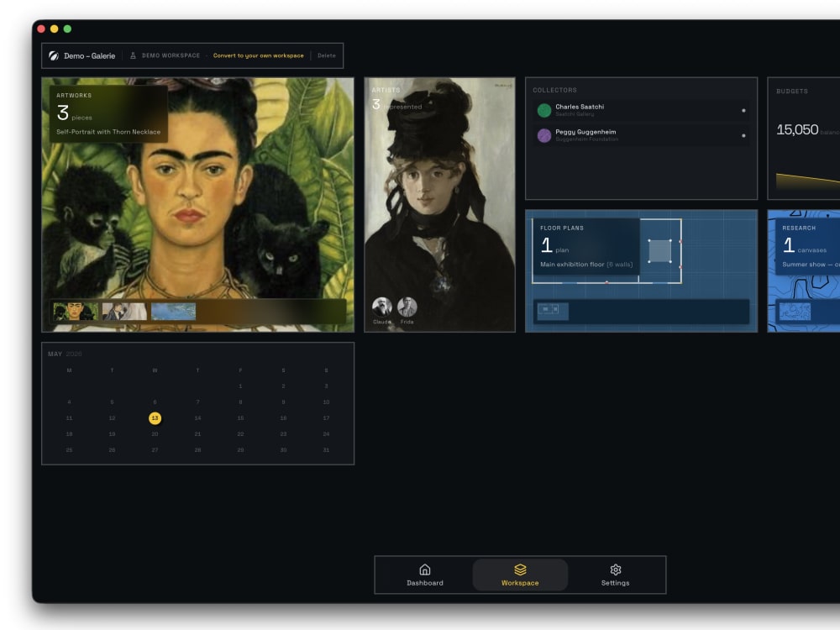The width and height of the screenshot is (840, 630).
Task: Select May 1 in the calendar
Action: coord(240,386)
